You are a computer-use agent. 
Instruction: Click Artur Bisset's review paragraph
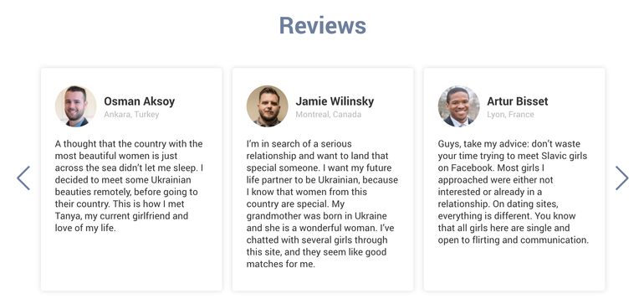[x=514, y=192]
